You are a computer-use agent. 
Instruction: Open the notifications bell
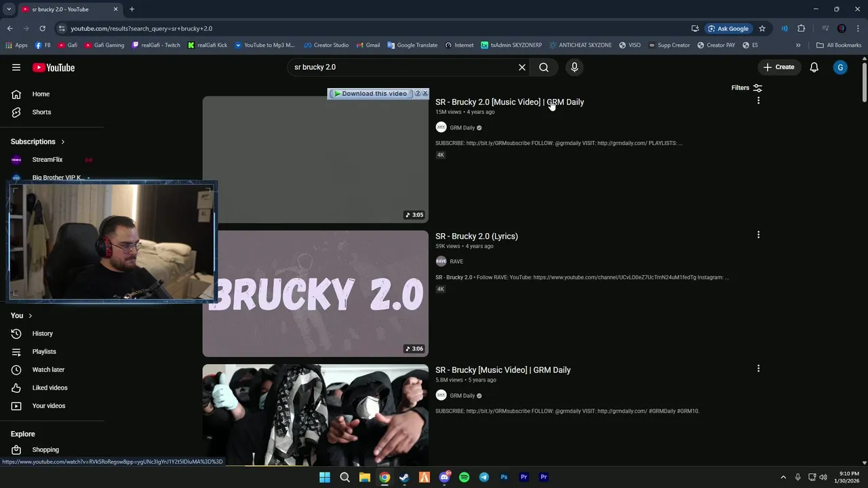(x=814, y=67)
